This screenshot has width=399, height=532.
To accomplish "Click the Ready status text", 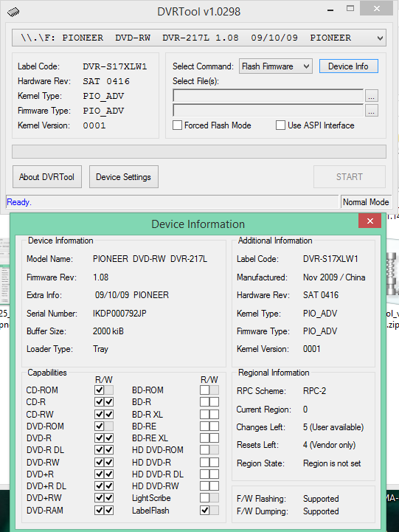I will pos(19,202).
